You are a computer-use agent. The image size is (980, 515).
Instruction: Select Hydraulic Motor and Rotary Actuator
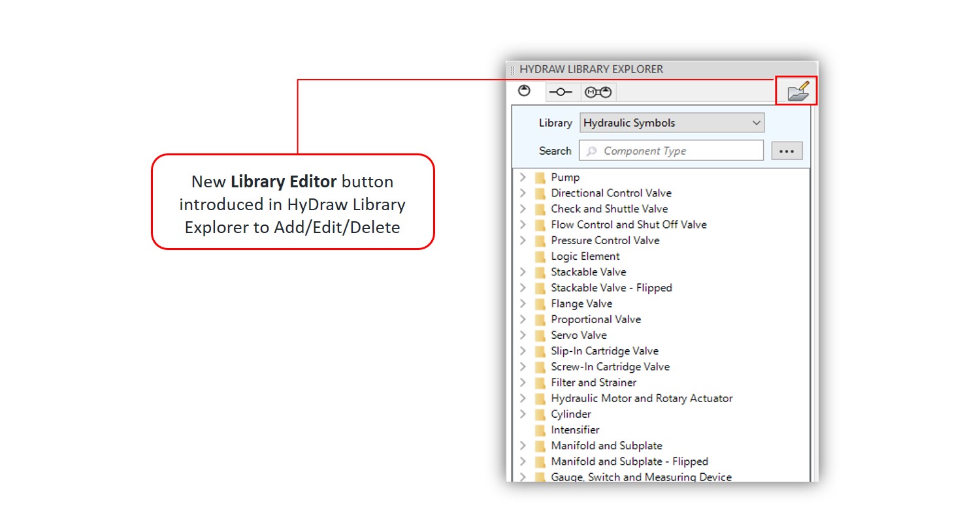(x=642, y=398)
